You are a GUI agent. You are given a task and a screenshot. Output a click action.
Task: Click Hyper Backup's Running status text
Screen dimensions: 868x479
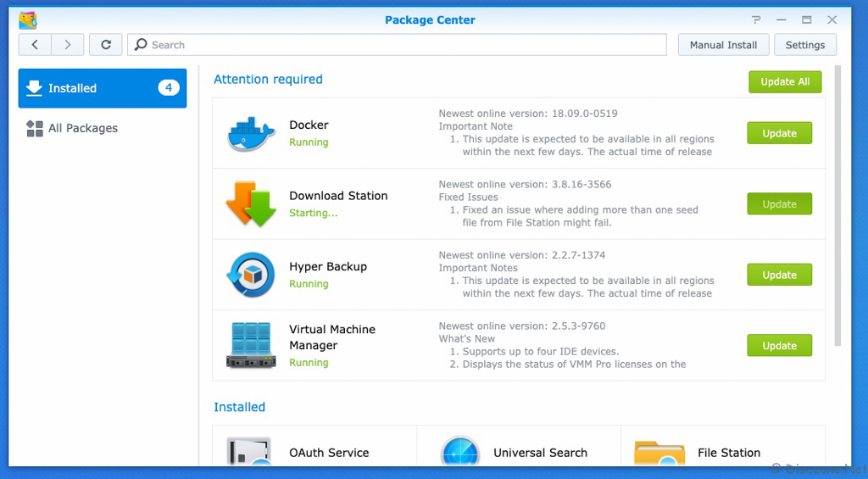(x=309, y=284)
